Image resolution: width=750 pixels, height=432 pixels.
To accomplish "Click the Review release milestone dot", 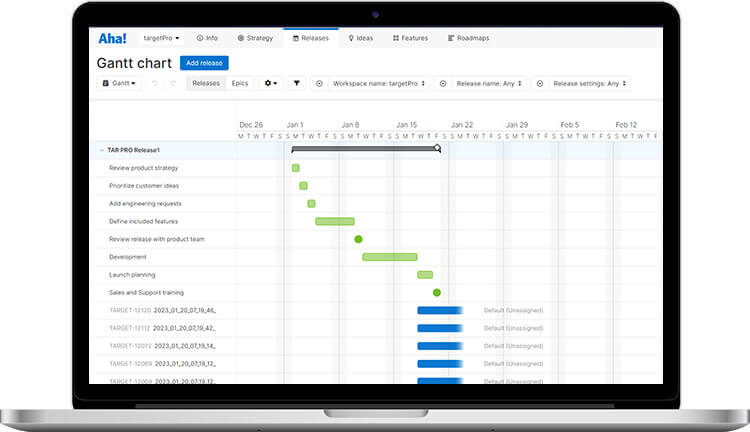I will (x=358, y=239).
